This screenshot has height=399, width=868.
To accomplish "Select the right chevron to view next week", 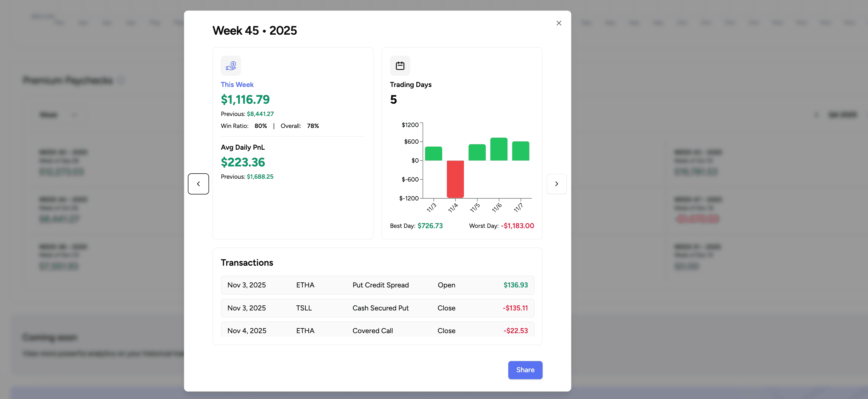I will tap(557, 184).
